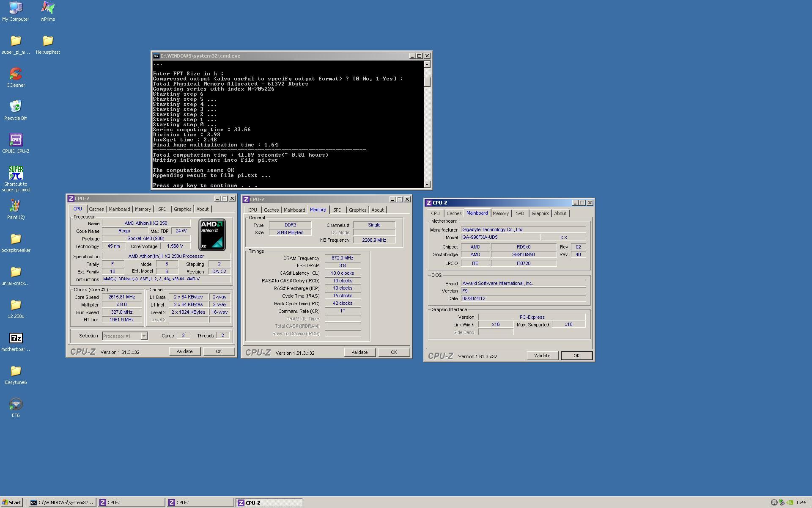This screenshot has width=812, height=508.
Task: Click the GA-990FXA-UD5 model field
Action: click(501, 237)
